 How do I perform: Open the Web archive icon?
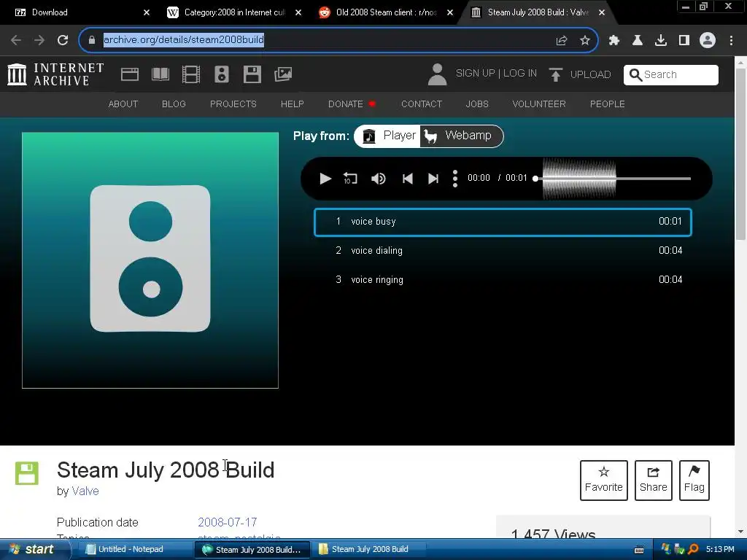[x=130, y=74]
